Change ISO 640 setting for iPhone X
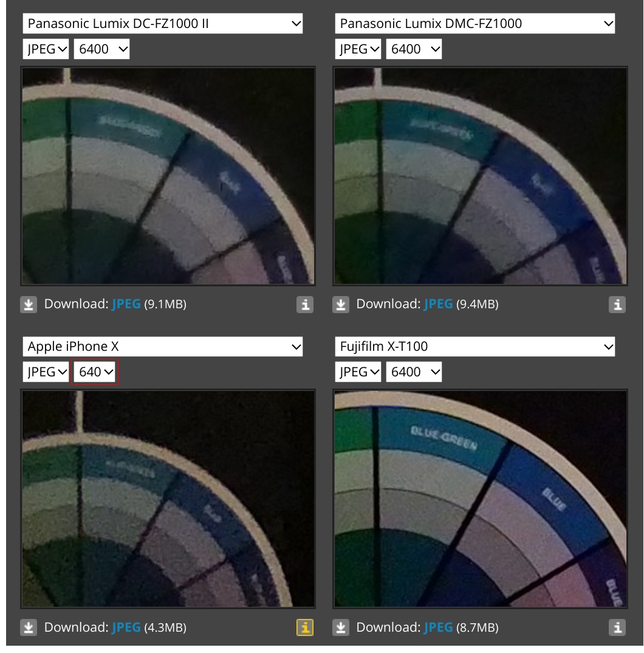Image resolution: width=644 pixels, height=653 pixels. click(95, 372)
